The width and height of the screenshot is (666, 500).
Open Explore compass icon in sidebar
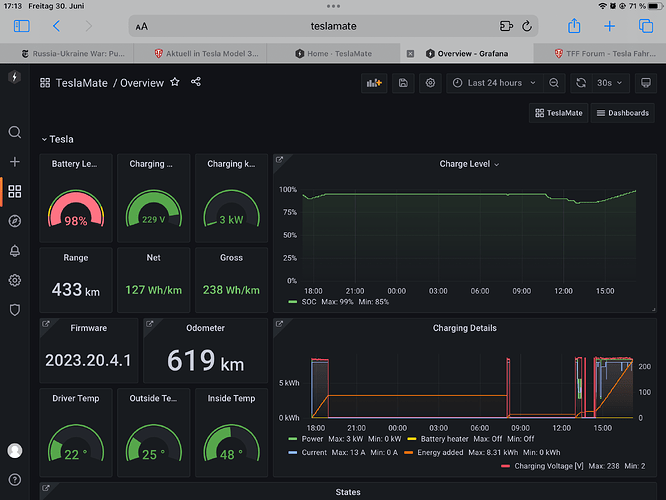(15, 221)
